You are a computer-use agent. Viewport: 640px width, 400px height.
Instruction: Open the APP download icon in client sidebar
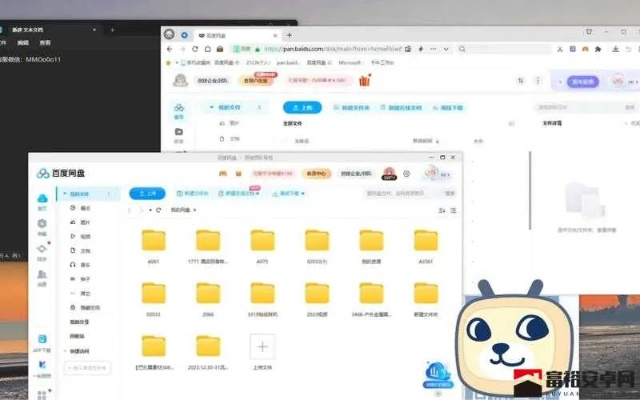point(42,339)
